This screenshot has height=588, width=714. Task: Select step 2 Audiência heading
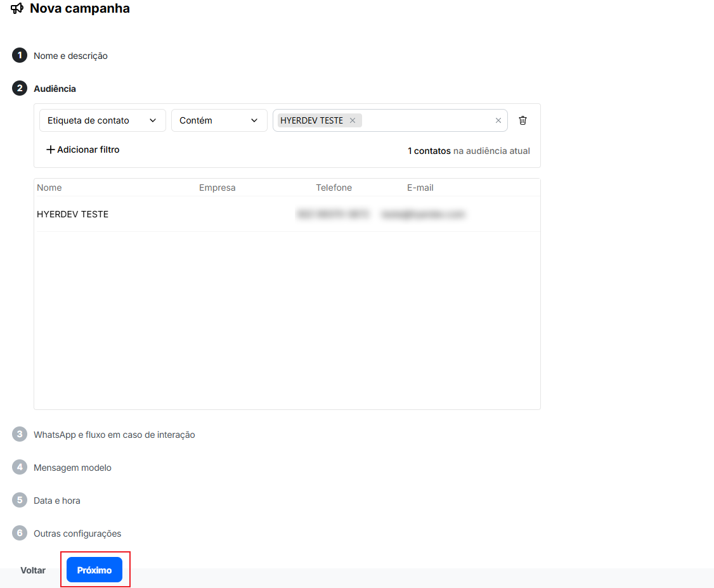coord(55,89)
